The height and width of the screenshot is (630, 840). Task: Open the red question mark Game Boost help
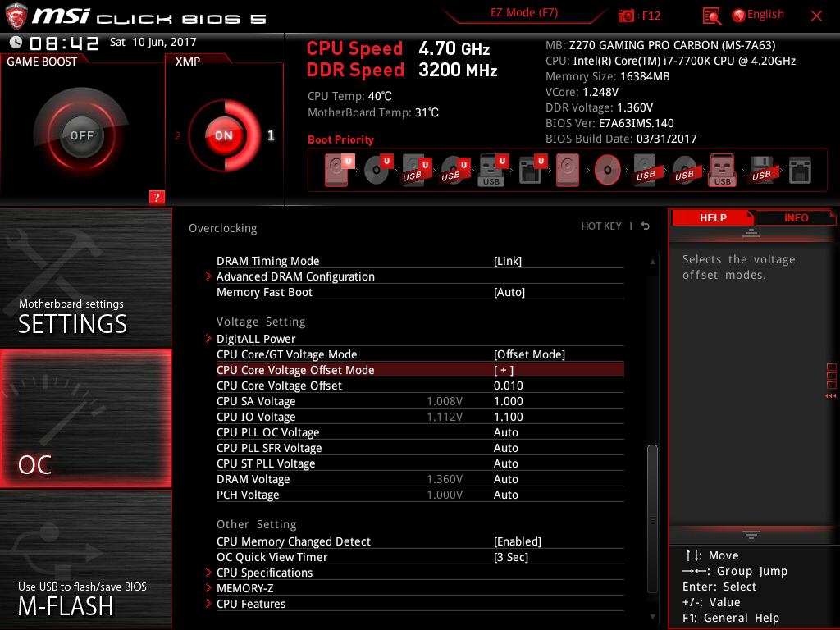coord(157,197)
